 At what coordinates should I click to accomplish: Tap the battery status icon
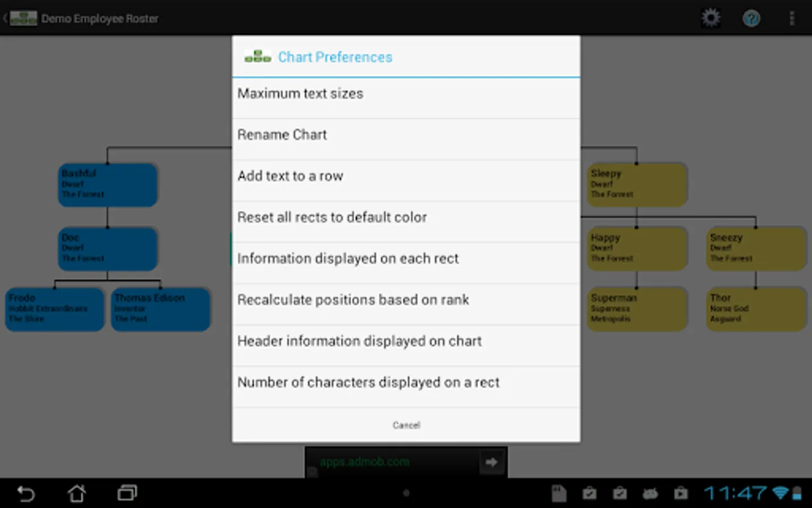(797, 493)
